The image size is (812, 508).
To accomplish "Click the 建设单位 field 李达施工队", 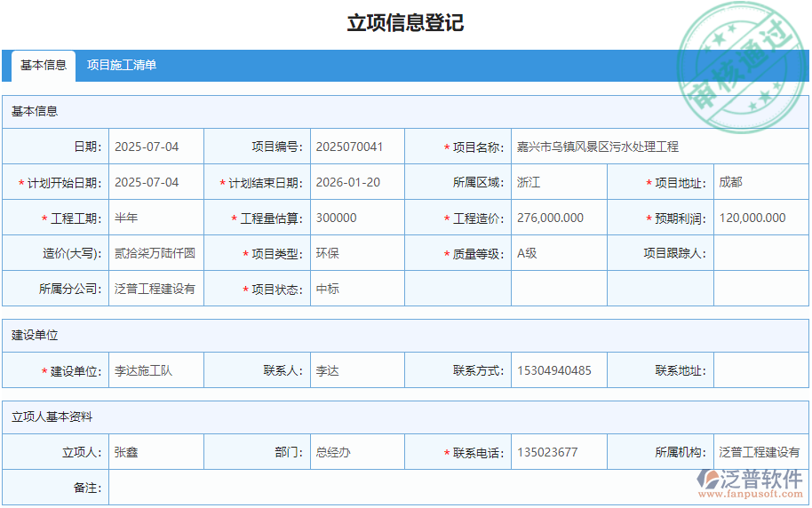I will 156,370.
